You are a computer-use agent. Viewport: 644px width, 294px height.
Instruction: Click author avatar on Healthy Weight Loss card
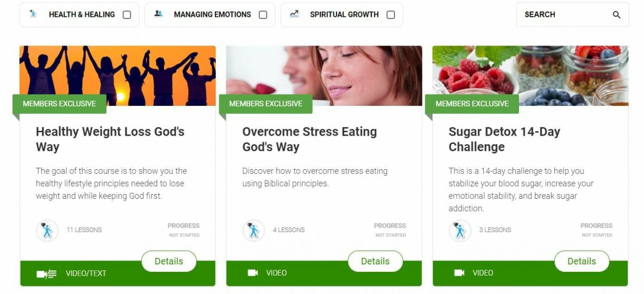pyautogui.click(x=47, y=230)
